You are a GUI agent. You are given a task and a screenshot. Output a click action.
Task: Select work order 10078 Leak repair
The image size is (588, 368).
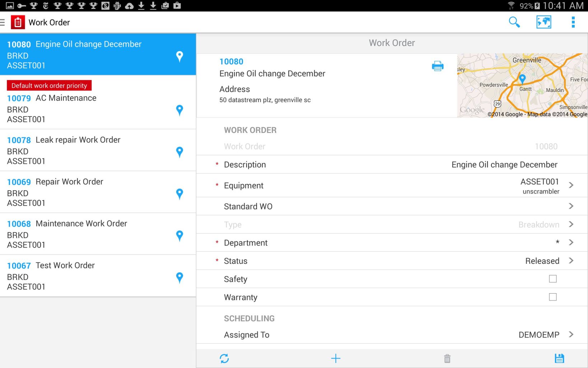coord(98,150)
